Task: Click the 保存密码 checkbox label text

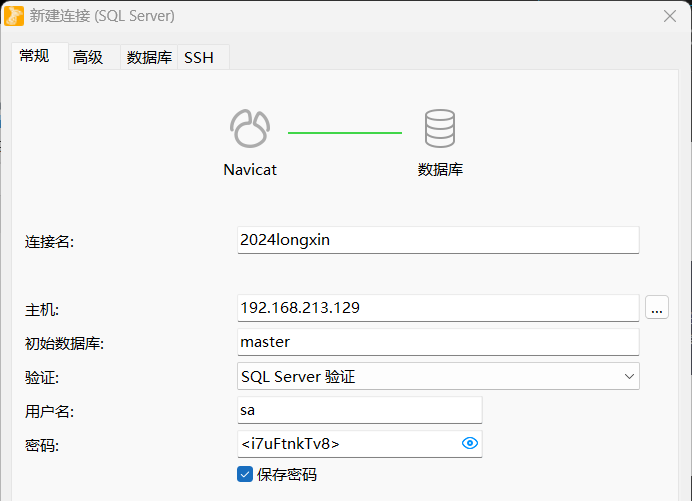Action: (x=287, y=475)
